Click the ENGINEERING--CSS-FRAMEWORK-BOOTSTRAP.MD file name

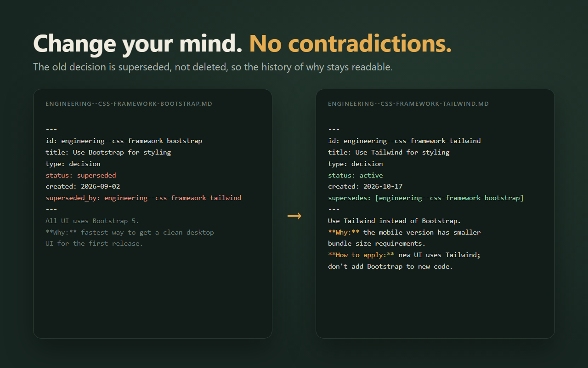click(129, 104)
